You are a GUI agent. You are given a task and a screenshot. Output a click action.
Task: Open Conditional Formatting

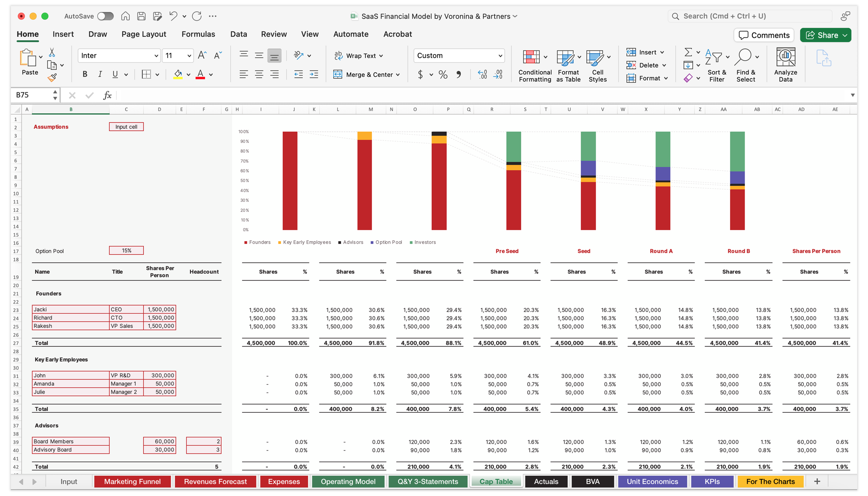[x=535, y=66]
